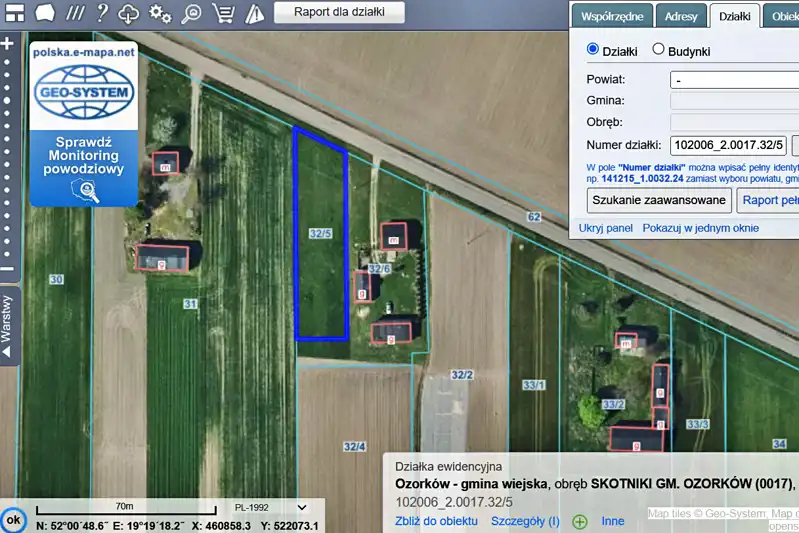Open the Powiat dropdown field
The width and height of the screenshot is (799, 533).
733,80
